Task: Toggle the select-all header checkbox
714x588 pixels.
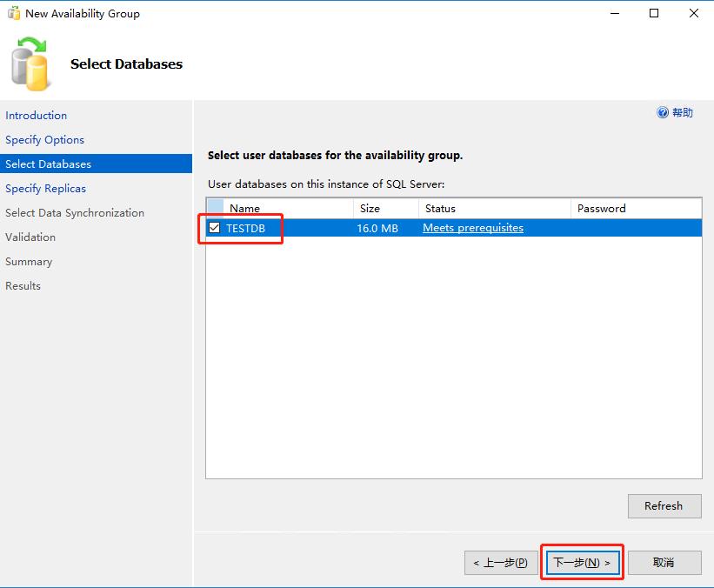Action: click(x=215, y=209)
